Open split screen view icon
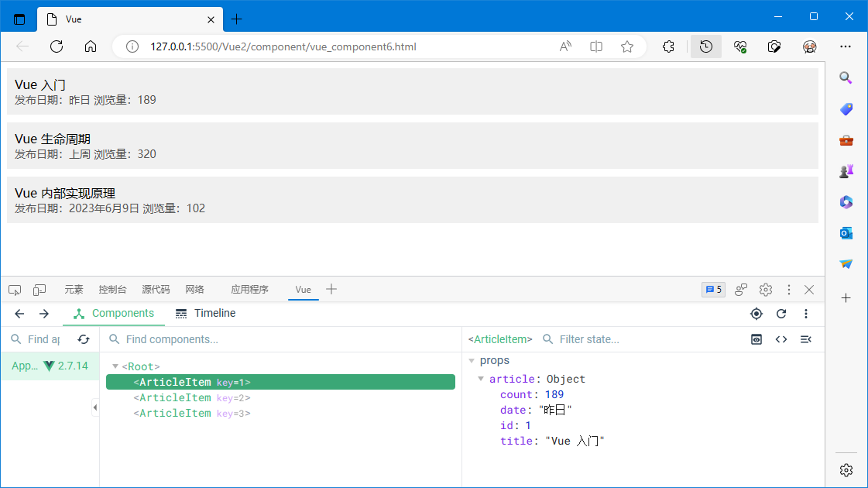868x488 pixels. (x=596, y=46)
